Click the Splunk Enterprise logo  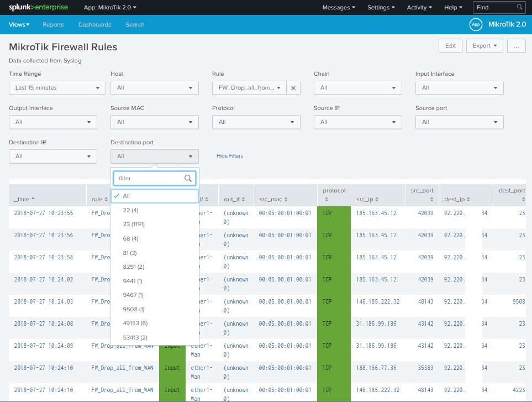point(38,7)
